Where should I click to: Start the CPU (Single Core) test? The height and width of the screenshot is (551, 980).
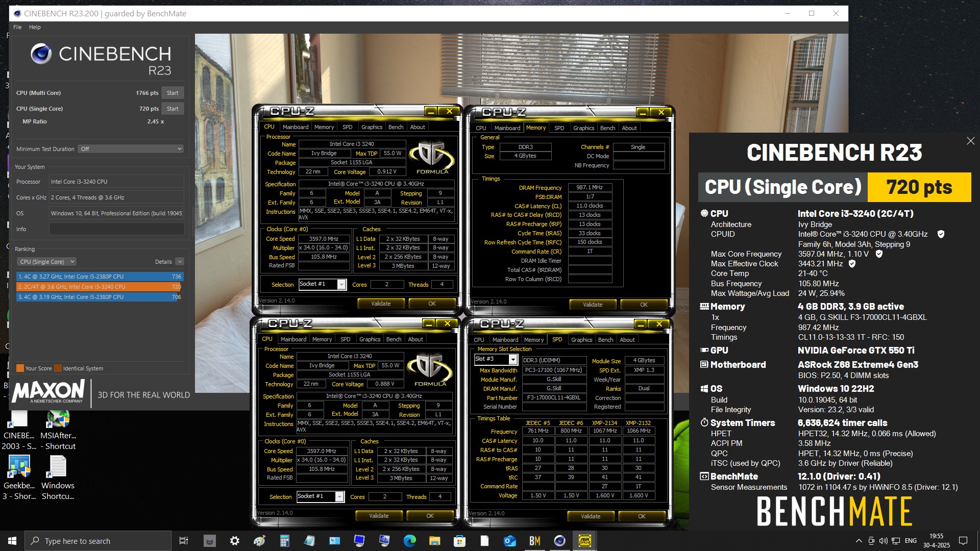pyautogui.click(x=173, y=109)
